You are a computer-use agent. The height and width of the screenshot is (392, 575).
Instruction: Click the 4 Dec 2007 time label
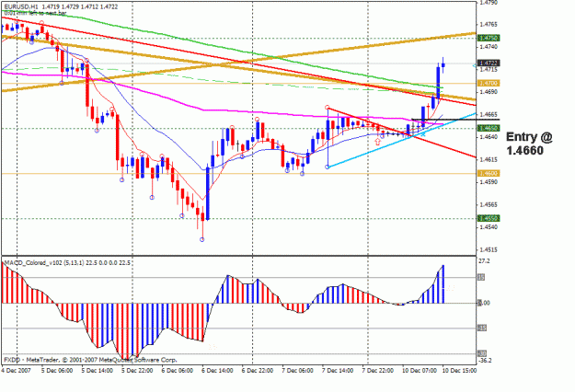[17, 370]
